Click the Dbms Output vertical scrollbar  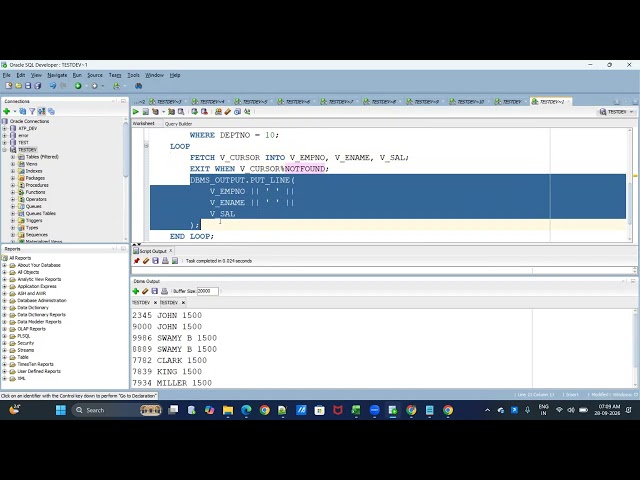click(635, 348)
